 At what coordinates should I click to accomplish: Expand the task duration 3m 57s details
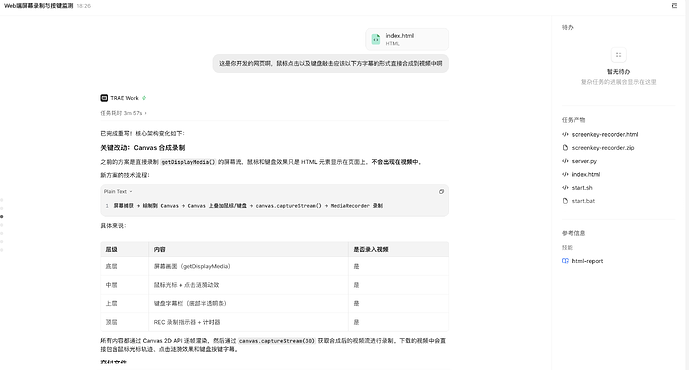123,113
